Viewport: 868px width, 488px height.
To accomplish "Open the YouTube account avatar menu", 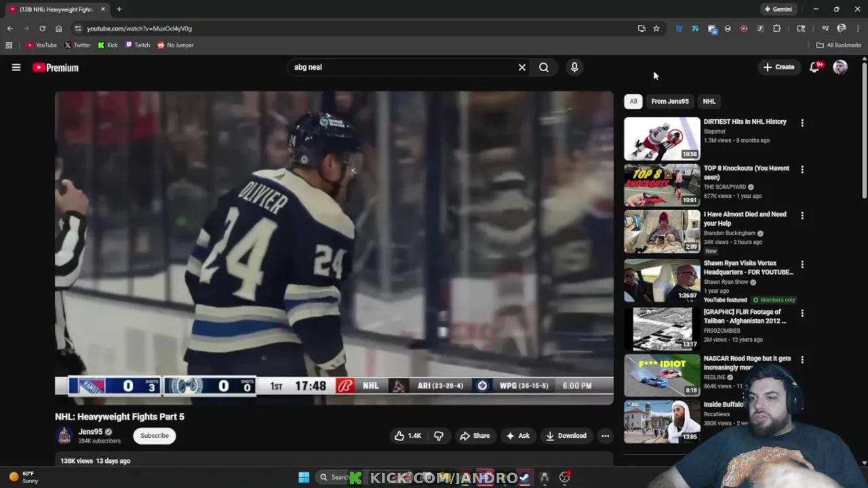I will [840, 67].
